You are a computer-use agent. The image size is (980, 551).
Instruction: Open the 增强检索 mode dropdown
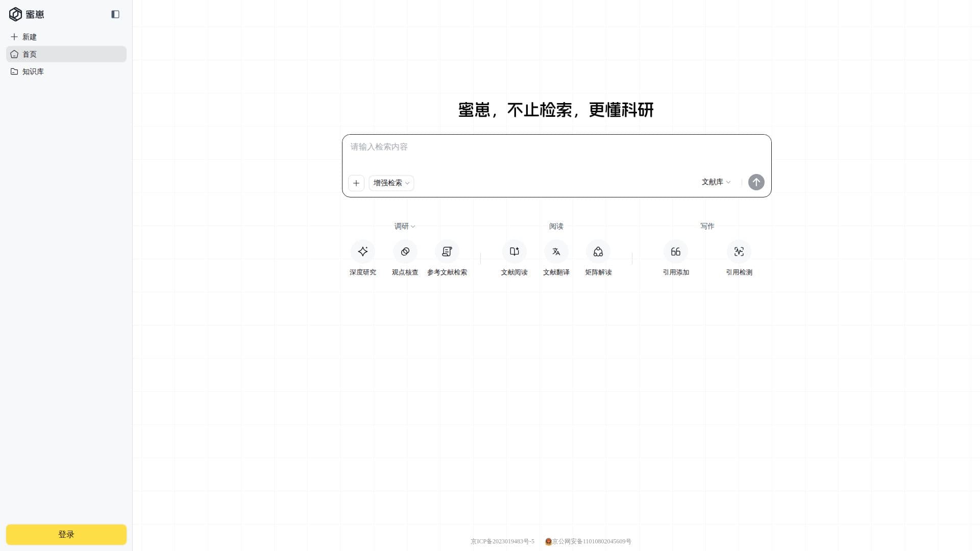(391, 183)
